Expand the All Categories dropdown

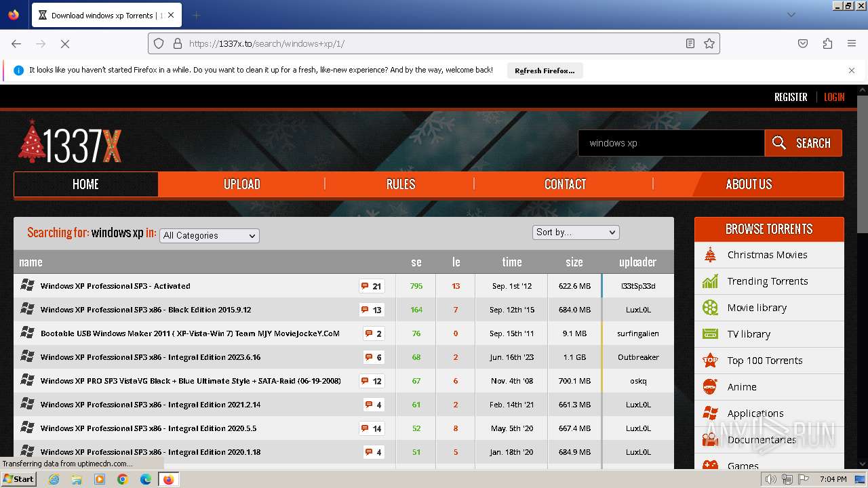point(210,236)
